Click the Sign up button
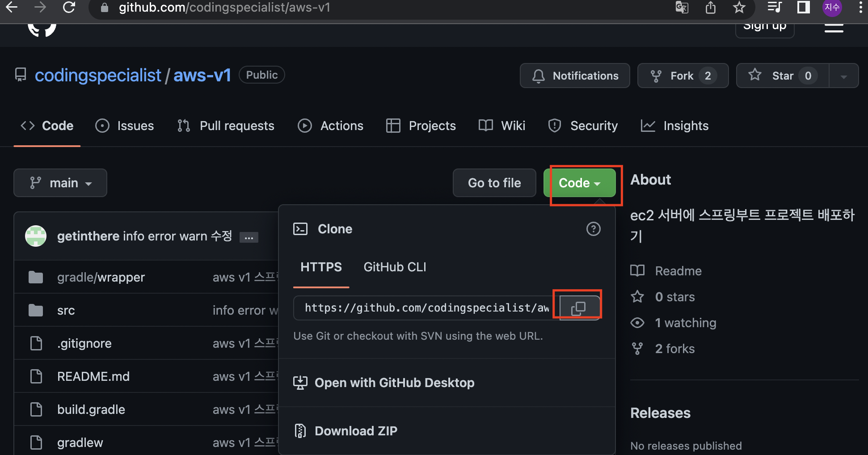Screen dimensions: 868x455 point(765,27)
